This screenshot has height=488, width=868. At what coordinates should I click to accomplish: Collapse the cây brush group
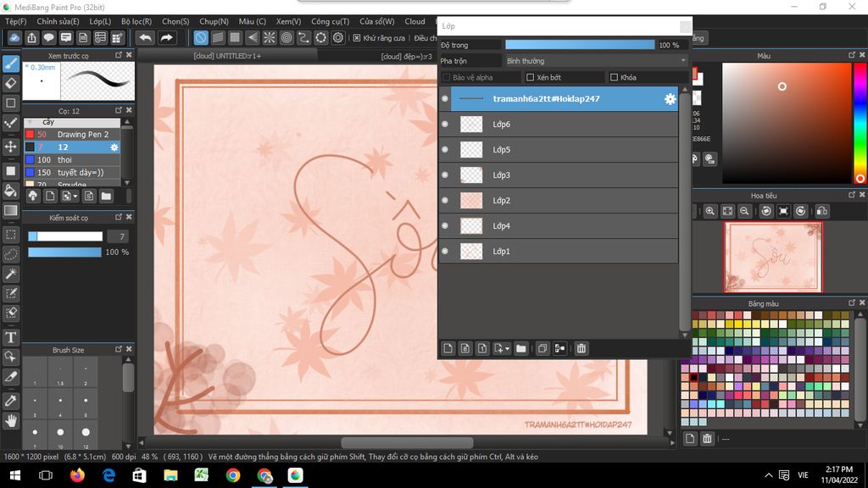pyautogui.click(x=30, y=122)
